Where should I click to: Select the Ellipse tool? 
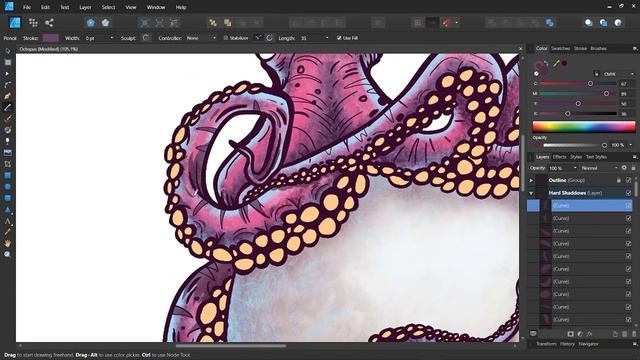[x=7, y=187]
